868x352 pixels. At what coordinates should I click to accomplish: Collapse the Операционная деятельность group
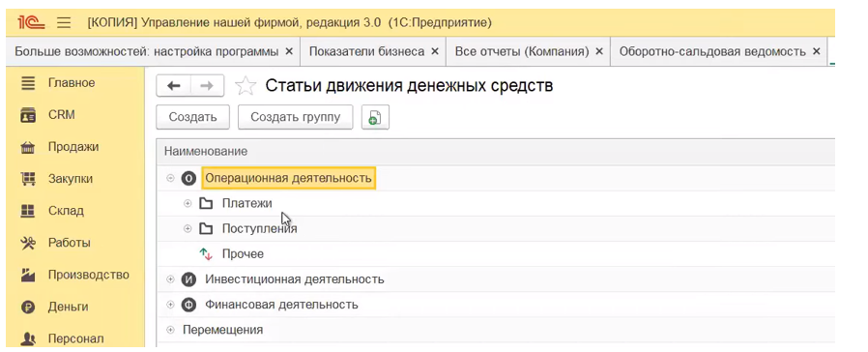tap(170, 178)
